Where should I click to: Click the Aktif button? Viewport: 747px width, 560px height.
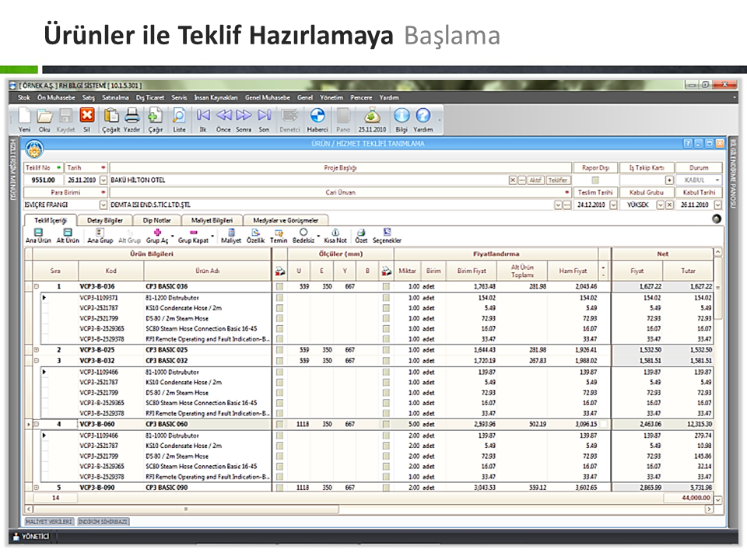point(536,180)
